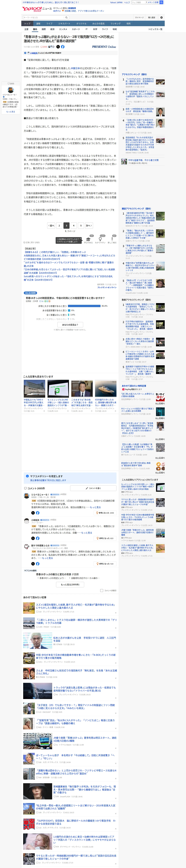Image resolution: width=186 pixels, height=868 pixels.
Task: Open the スポーツ category tab
Action: 76,29
